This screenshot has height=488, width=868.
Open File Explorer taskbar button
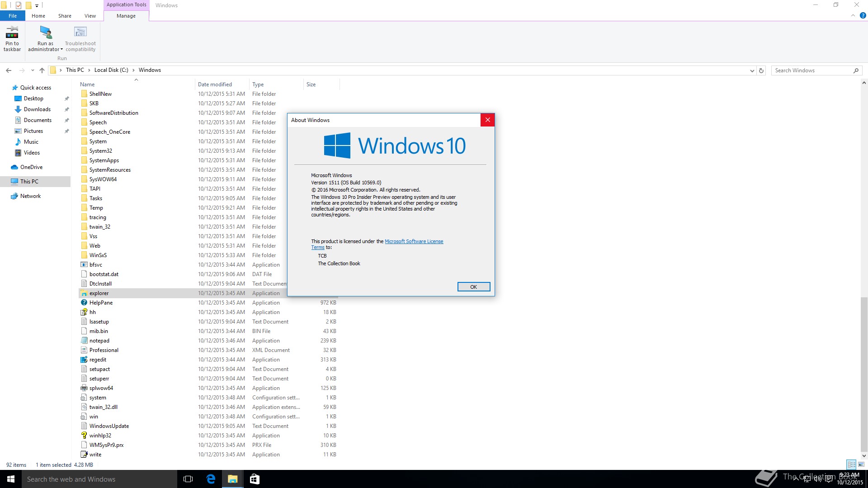tap(232, 479)
